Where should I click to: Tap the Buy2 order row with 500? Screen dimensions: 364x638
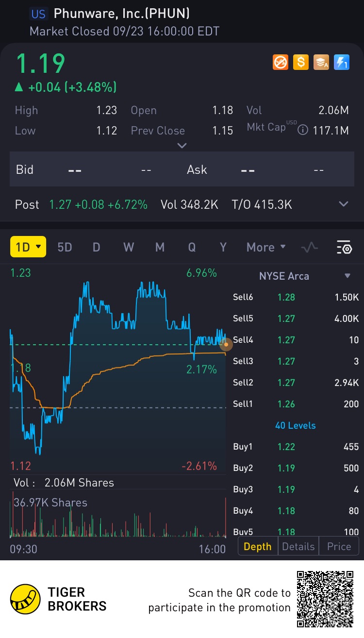(296, 468)
